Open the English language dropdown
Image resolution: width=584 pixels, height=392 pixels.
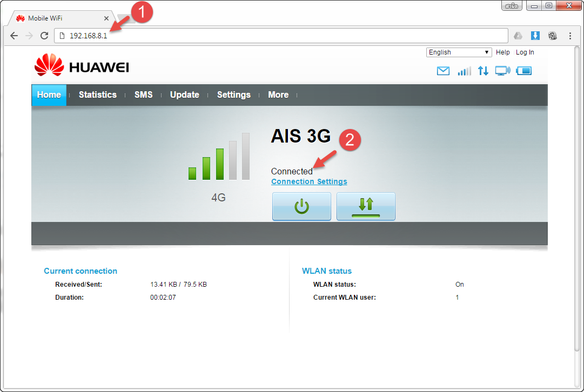tap(459, 52)
